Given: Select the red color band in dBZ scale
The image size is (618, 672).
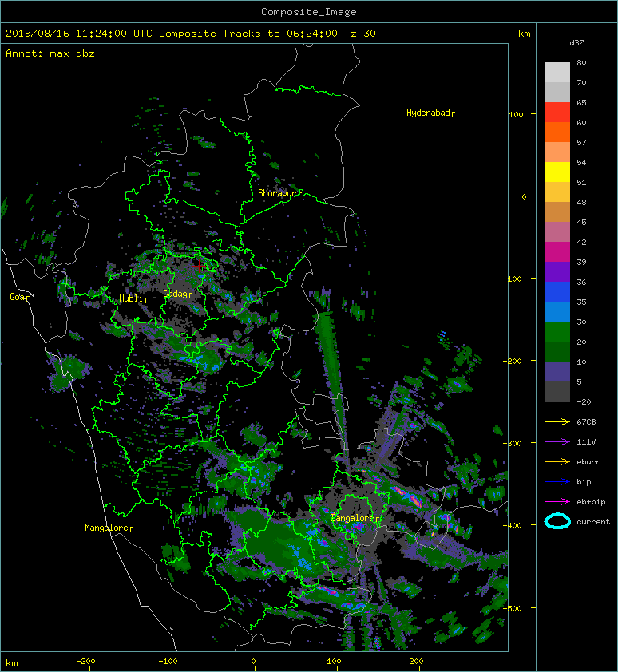Looking at the screenshot, I should click(557, 113).
